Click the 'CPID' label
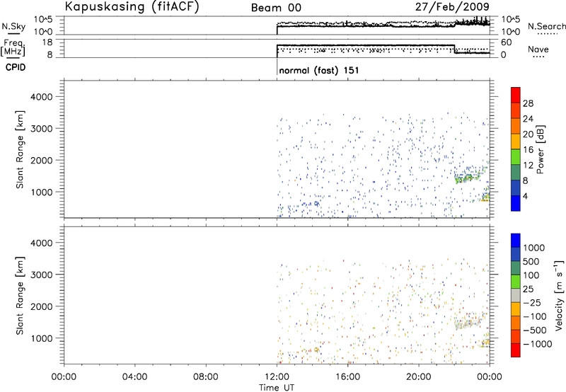 point(16,67)
